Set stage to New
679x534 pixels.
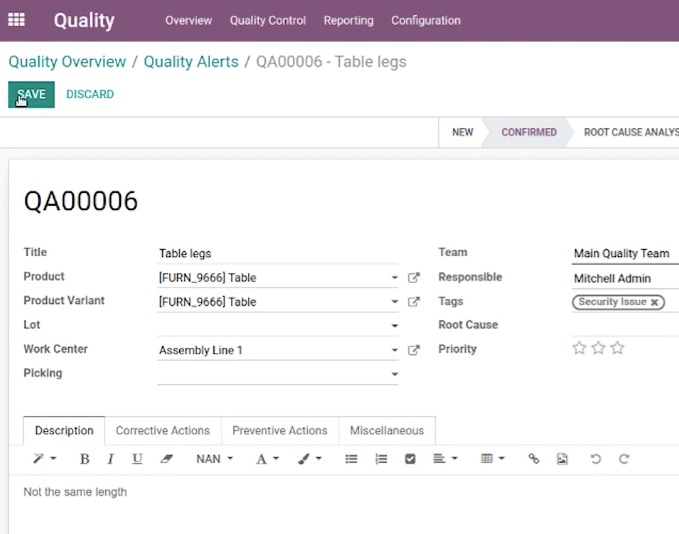[462, 132]
